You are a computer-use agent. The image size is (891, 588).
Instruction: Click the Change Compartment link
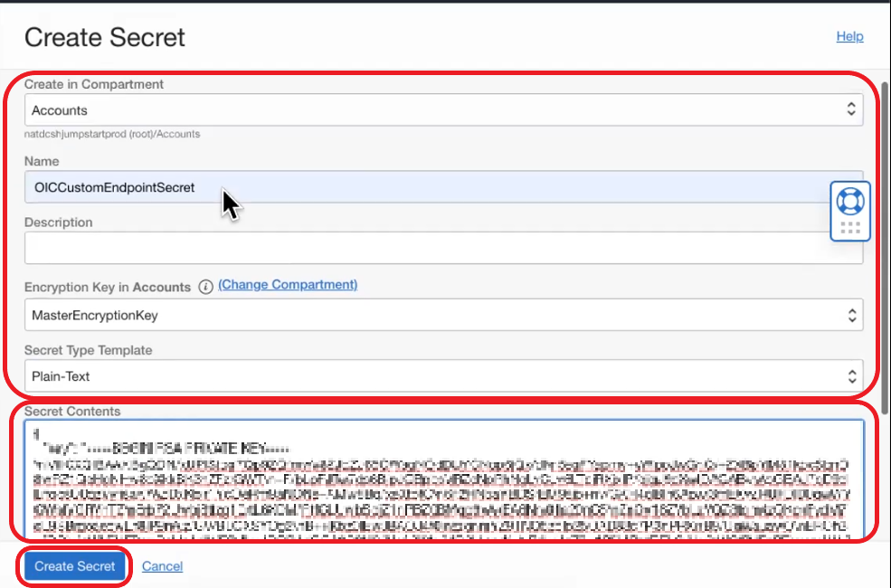288,285
